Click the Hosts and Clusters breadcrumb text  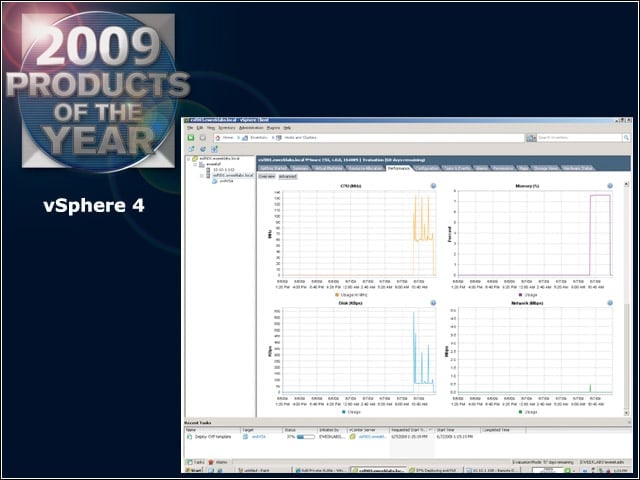pos(300,138)
